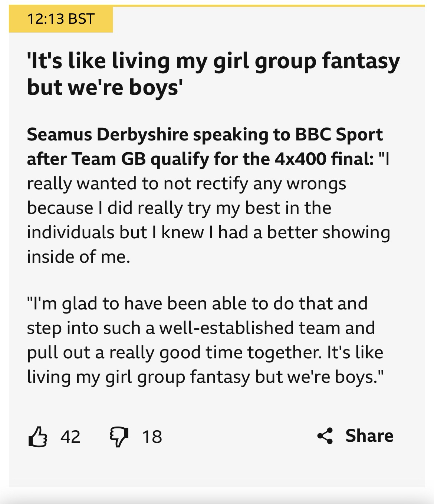Click the bold words 'BBC Sport'

coord(339,135)
